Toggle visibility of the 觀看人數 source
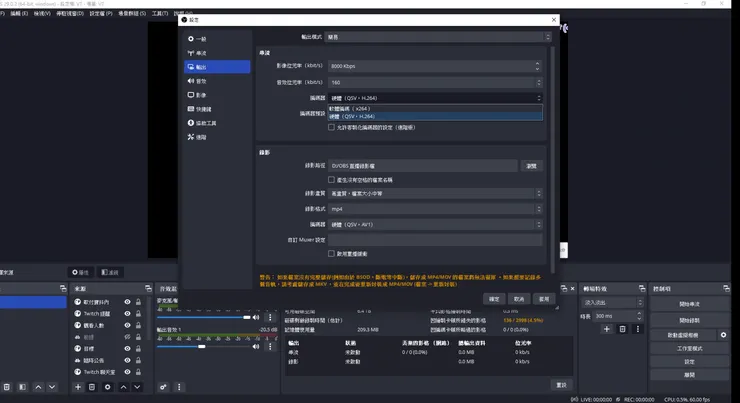 (x=127, y=325)
